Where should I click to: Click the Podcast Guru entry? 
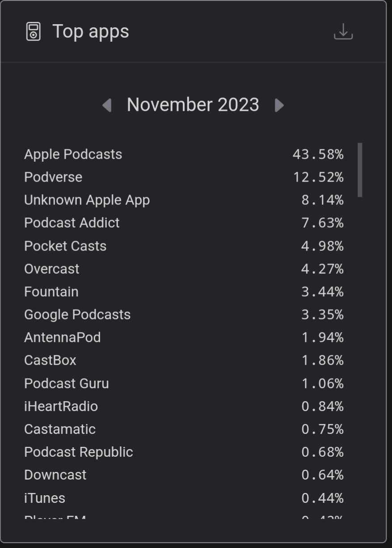click(67, 383)
